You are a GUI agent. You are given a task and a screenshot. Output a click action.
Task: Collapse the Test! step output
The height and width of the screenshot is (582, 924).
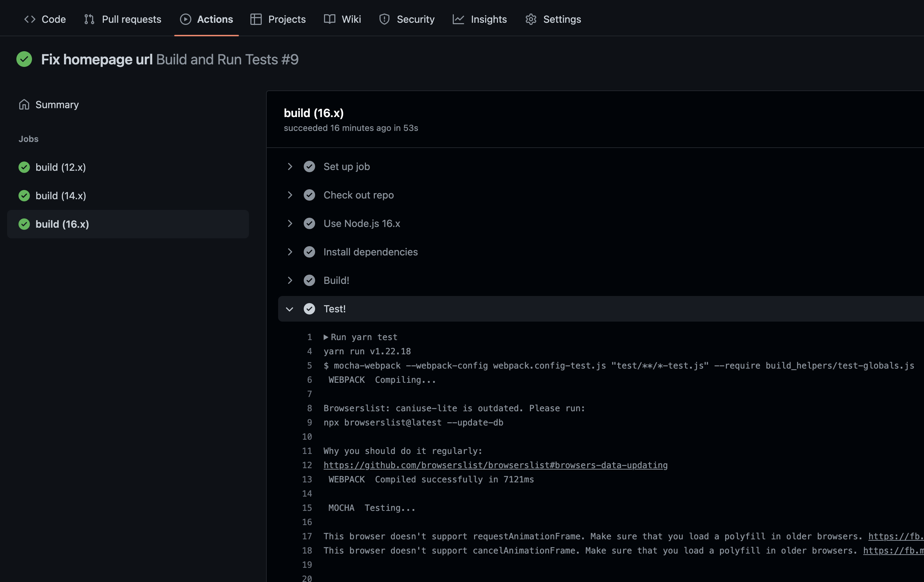click(290, 309)
